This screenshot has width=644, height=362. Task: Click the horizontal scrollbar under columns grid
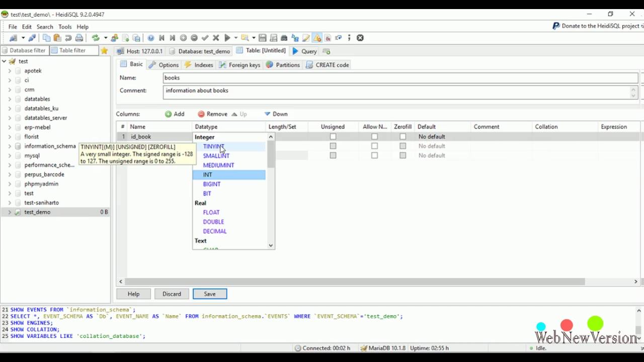pyautogui.click(x=355, y=282)
